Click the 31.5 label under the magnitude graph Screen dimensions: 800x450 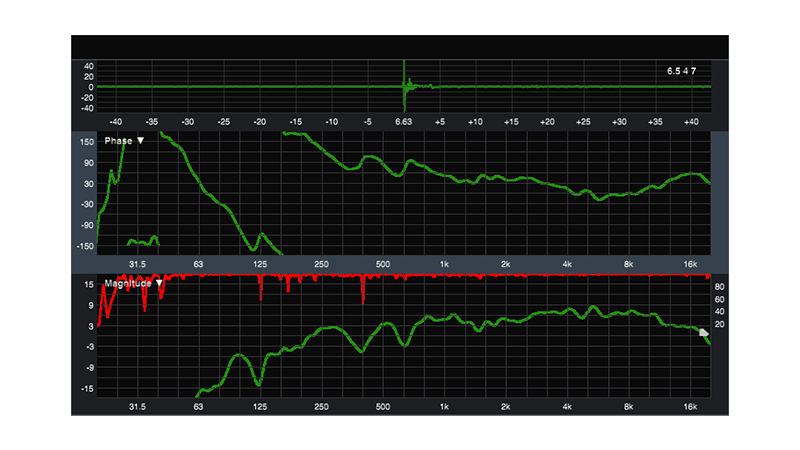[137, 407]
